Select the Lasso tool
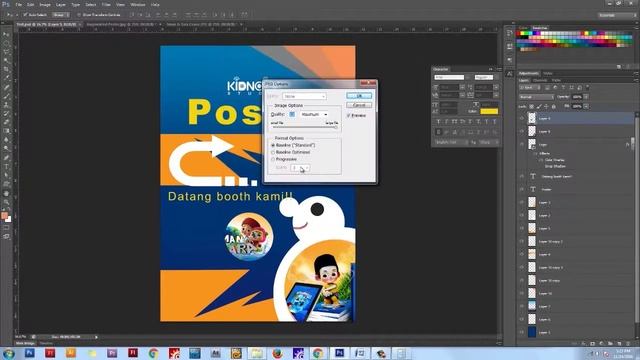640x360 pixels. (x=6, y=52)
